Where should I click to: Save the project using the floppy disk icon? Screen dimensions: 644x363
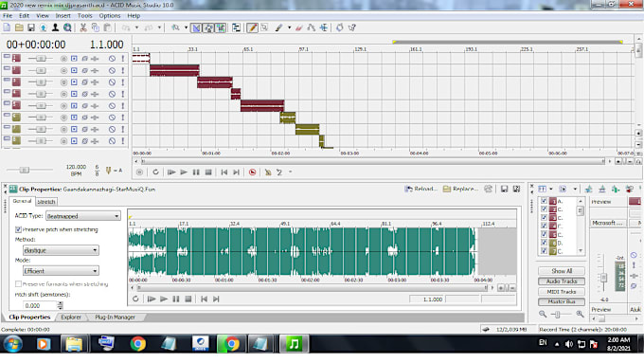[31, 27]
